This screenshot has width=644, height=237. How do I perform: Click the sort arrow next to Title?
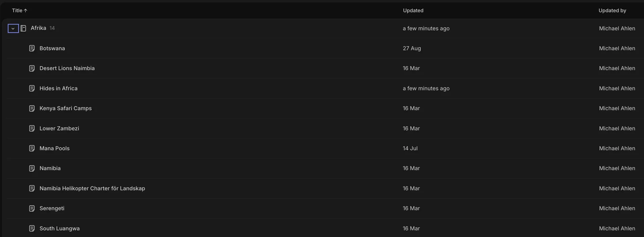click(25, 10)
